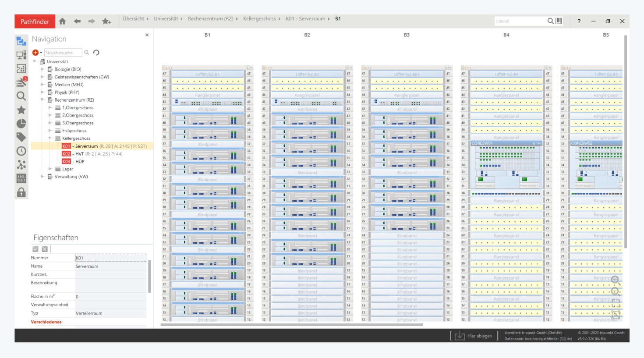644x358 pixels.
Task: Discard property changes with X button
Action: tap(45, 249)
